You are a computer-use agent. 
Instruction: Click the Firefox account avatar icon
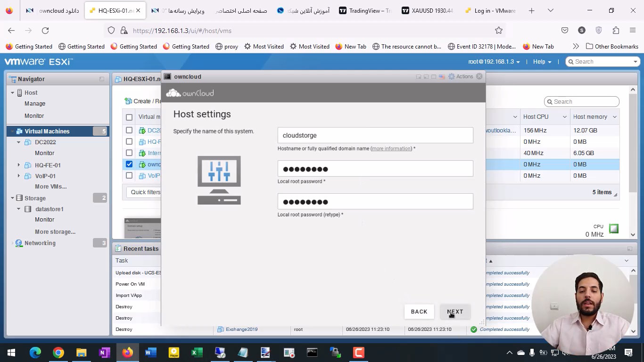coord(582,30)
